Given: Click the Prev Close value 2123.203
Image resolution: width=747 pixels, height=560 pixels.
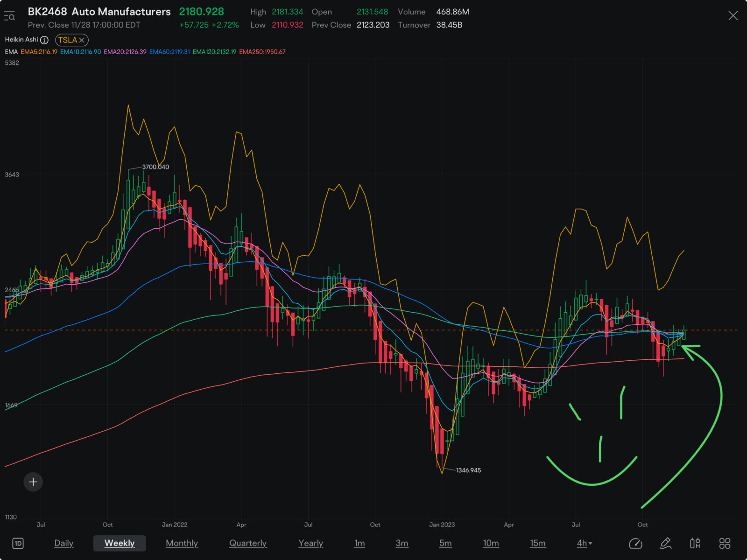Looking at the screenshot, I should [373, 25].
